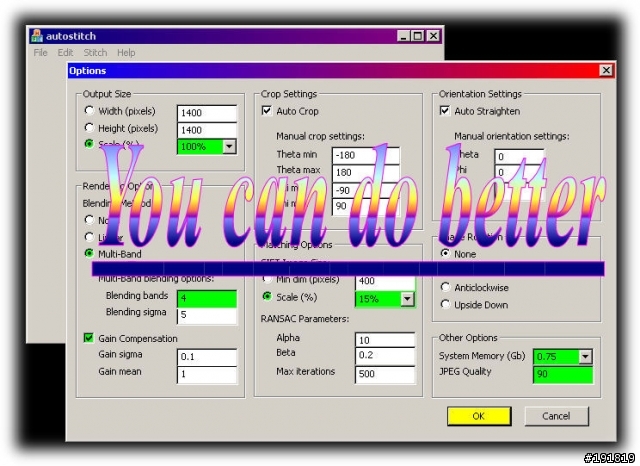The width and height of the screenshot is (640, 466).
Task: Open the Help menu in autostitch window
Action: [x=126, y=53]
